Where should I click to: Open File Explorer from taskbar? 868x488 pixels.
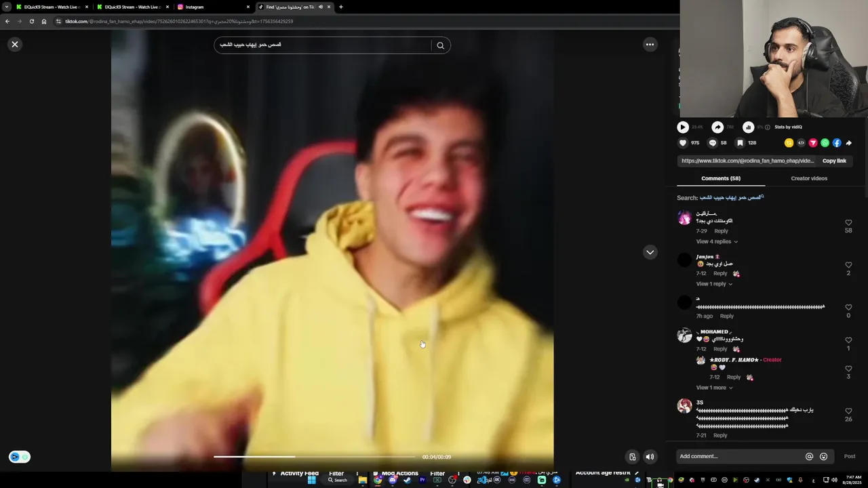[x=363, y=480]
